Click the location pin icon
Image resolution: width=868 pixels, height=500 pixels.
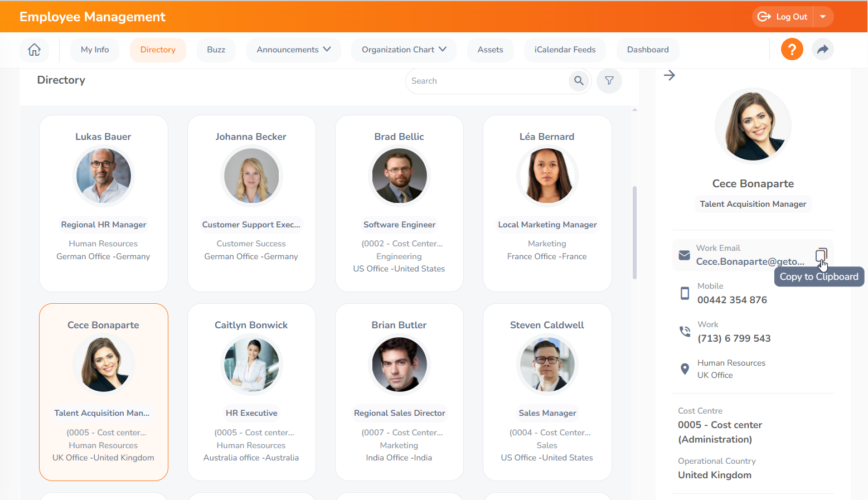[685, 369]
